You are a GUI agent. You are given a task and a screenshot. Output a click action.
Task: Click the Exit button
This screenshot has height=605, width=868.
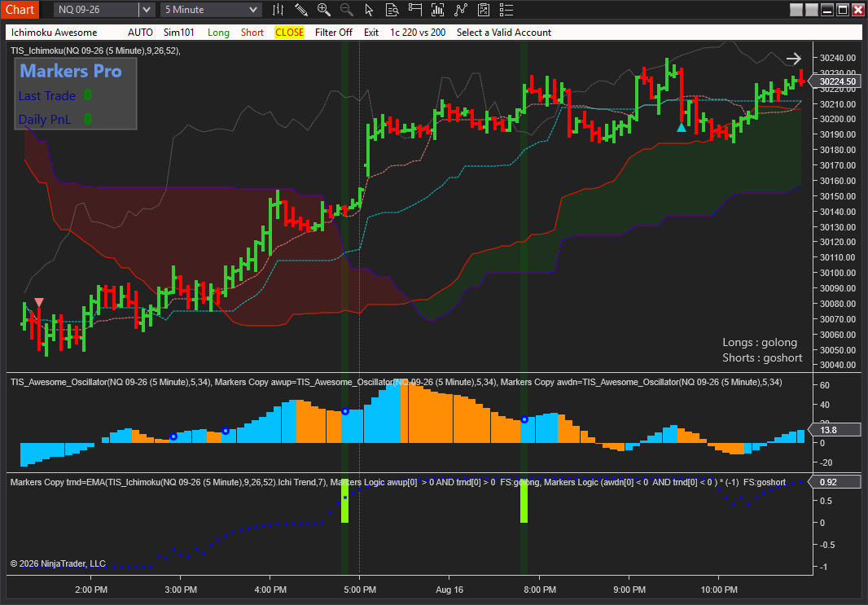click(x=370, y=32)
